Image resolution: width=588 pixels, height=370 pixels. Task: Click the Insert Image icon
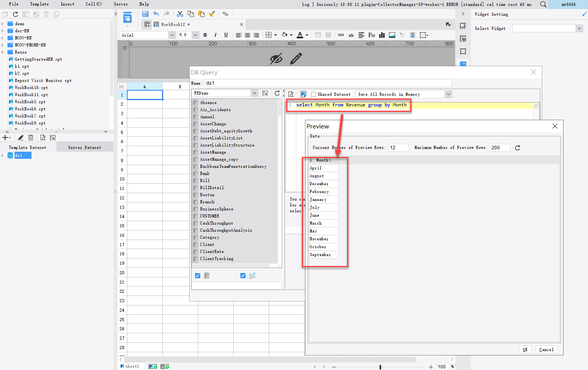(392, 35)
